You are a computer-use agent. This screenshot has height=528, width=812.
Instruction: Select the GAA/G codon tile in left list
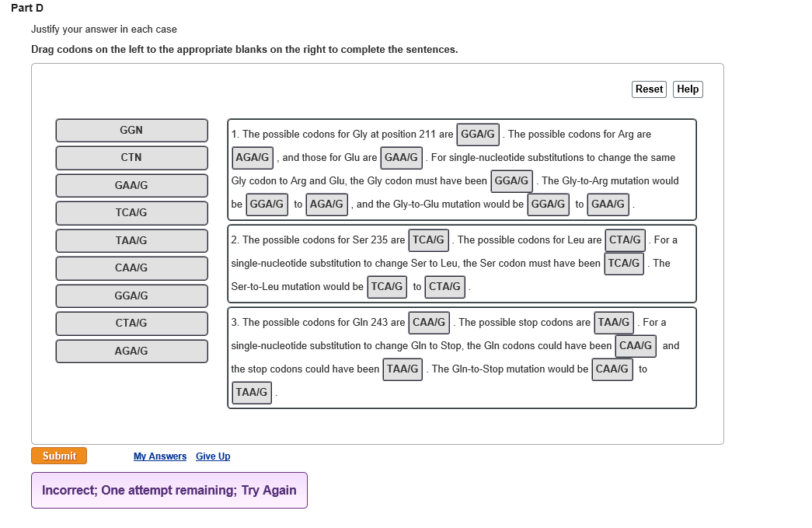pyautogui.click(x=131, y=186)
